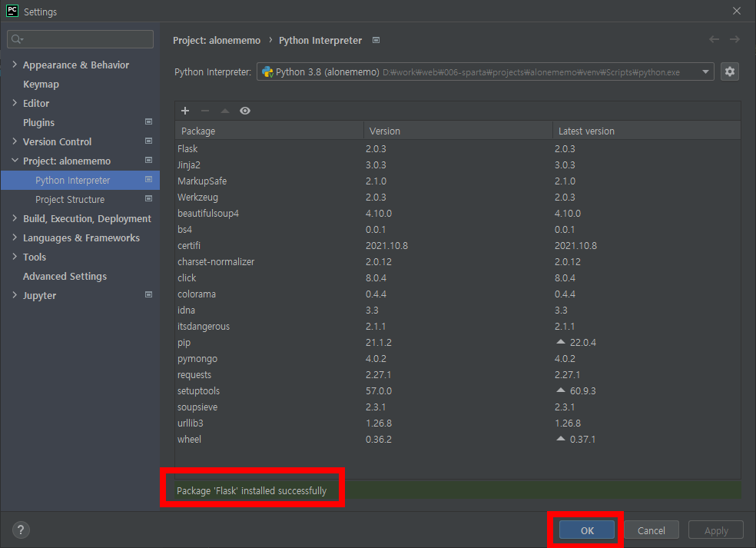Open the Python Interpreter dropdown arrow
Screen dimensions: 756x548
(705, 72)
